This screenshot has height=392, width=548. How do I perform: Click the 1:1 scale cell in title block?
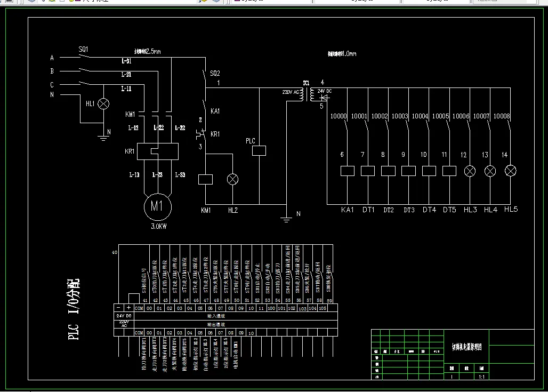tap(481, 377)
